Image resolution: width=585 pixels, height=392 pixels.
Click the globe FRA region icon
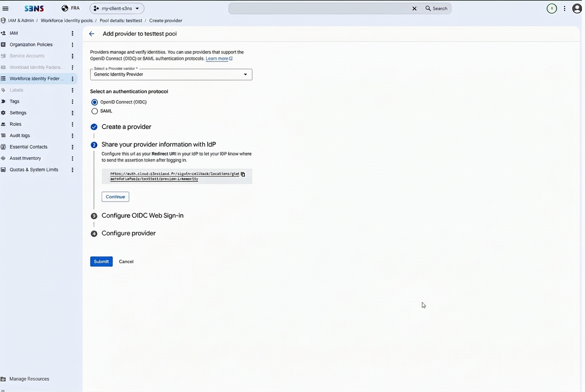click(x=65, y=8)
